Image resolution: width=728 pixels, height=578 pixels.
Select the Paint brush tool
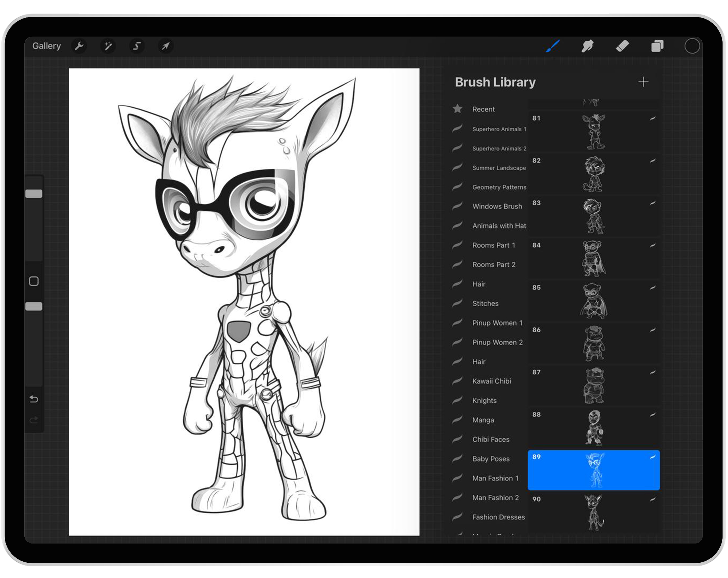(x=553, y=46)
